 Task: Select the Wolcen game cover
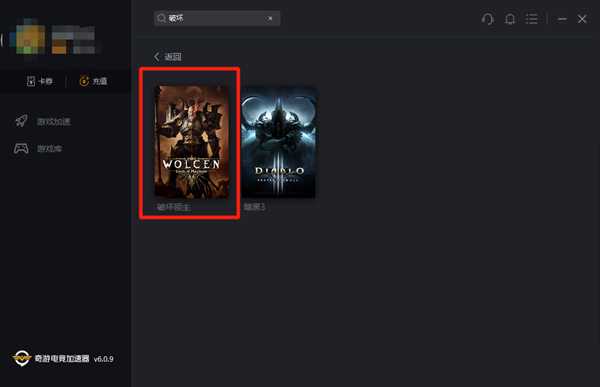(x=191, y=142)
